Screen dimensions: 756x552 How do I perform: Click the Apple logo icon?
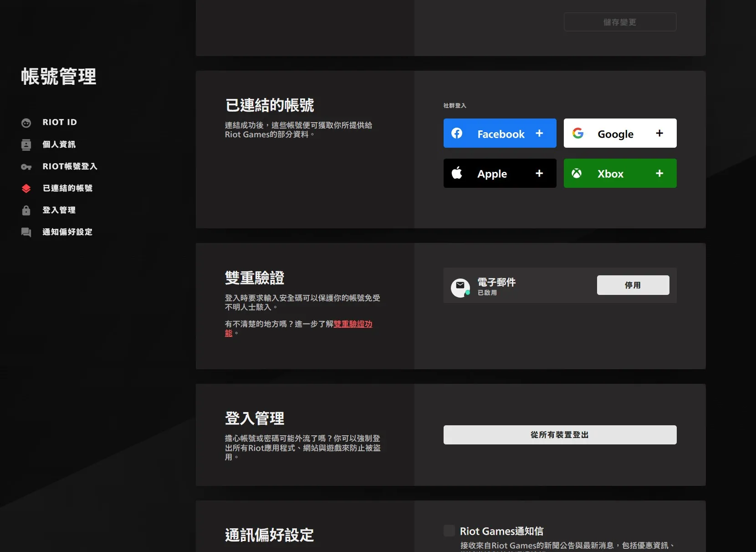point(457,173)
